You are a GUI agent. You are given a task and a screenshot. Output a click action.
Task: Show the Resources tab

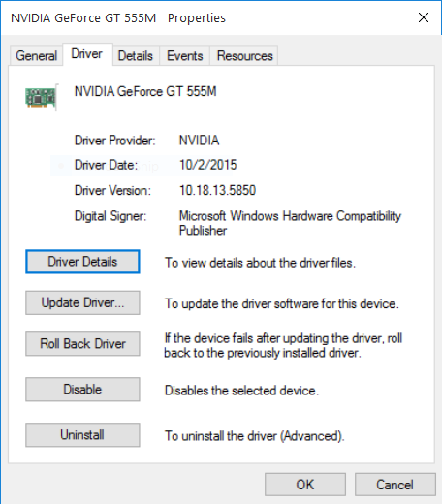245,55
